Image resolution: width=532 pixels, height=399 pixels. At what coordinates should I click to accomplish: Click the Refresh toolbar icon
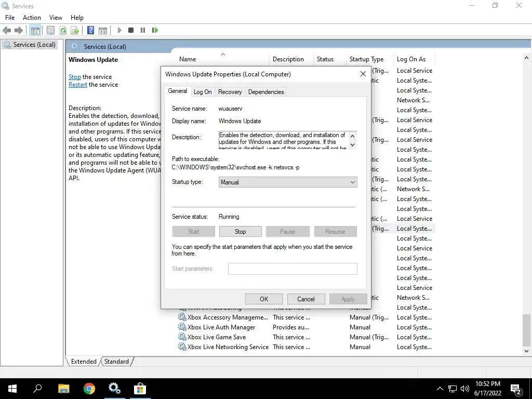coord(63,30)
